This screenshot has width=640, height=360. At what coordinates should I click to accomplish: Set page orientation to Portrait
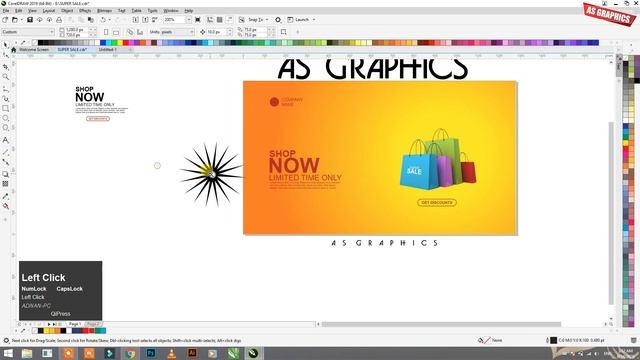pyautogui.click(x=106, y=32)
